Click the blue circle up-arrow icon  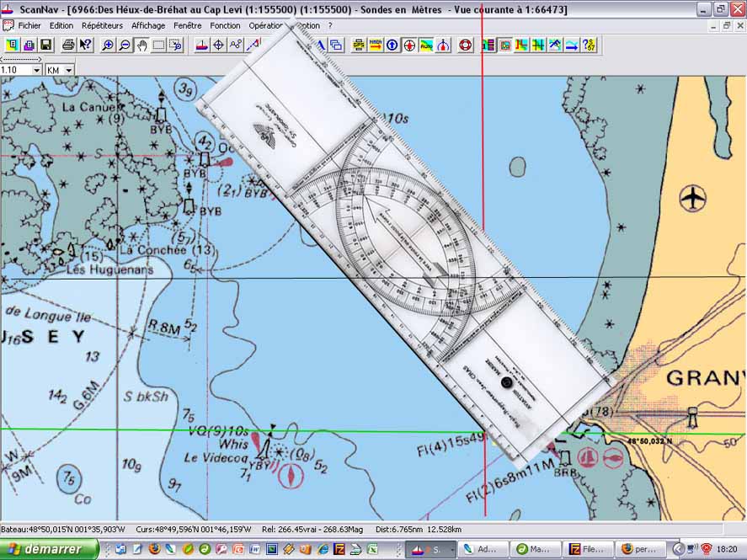tap(392, 45)
